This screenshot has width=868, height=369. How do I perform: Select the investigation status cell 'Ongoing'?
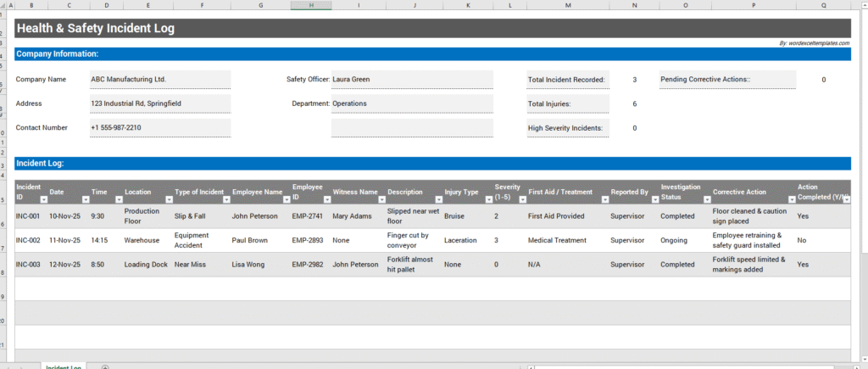click(x=685, y=240)
